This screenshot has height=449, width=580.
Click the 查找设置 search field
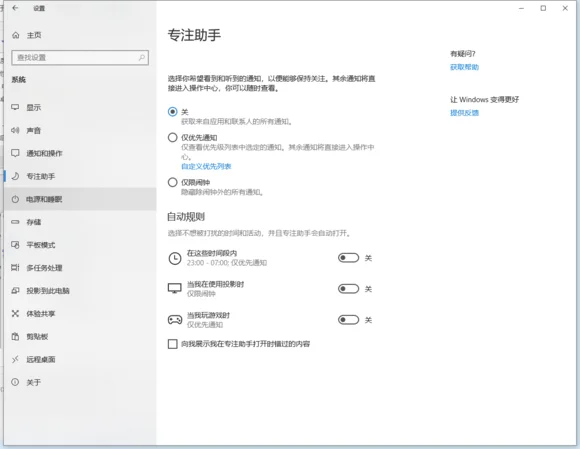coord(80,57)
